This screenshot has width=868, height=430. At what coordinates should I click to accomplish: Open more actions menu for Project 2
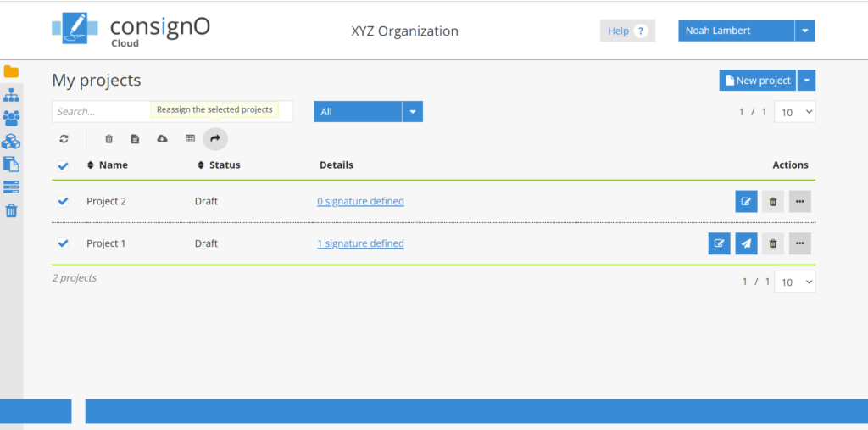point(799,202)
